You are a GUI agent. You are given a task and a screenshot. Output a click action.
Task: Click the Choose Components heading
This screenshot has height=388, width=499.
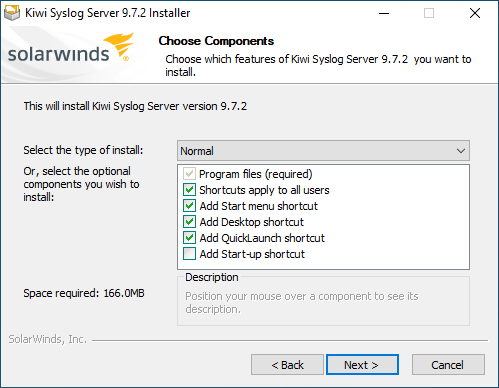[x=216, y=41]
